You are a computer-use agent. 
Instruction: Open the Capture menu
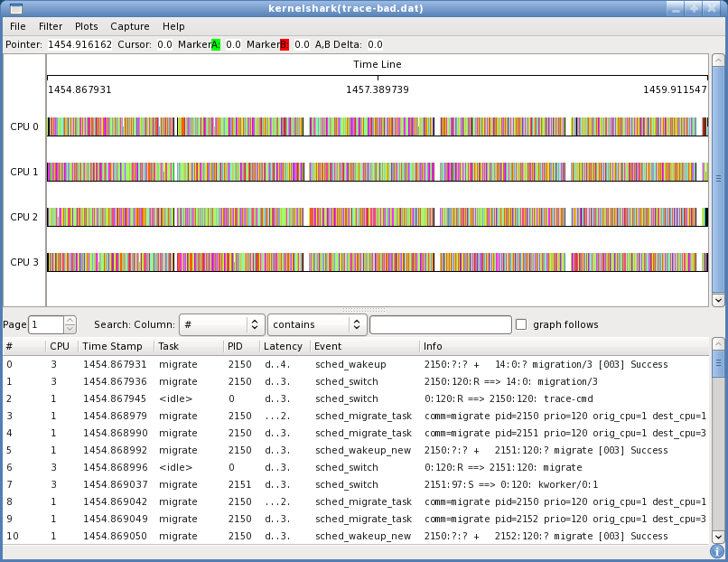click(130, 27)
